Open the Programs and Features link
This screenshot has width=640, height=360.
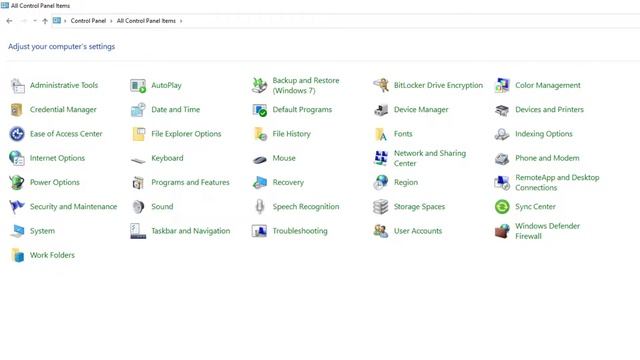coord(190,182)
